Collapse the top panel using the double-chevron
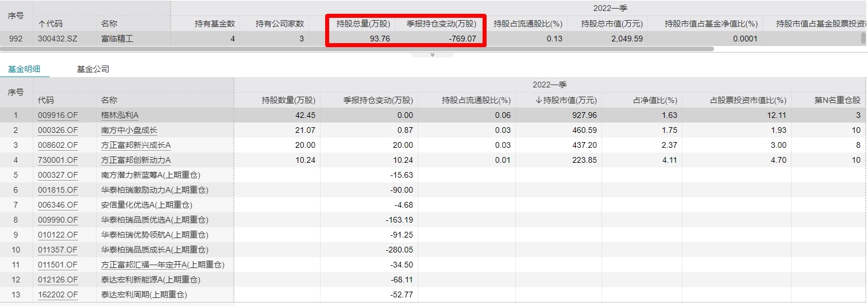Screen dimensions: 868x306 (x=432, y=55)
